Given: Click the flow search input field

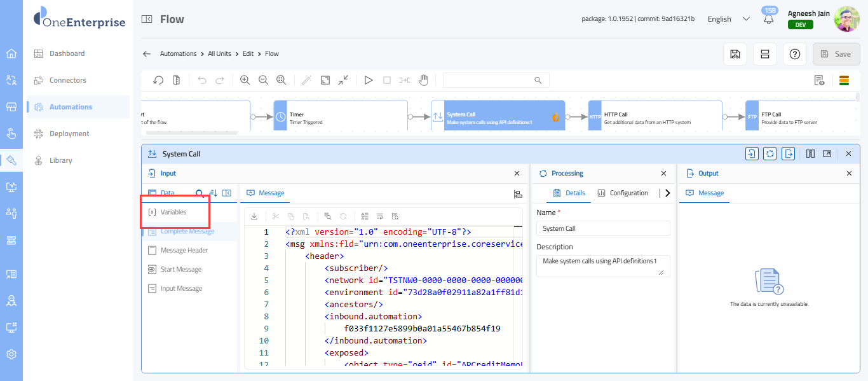Looking at the screenshot, I should 488,80.
